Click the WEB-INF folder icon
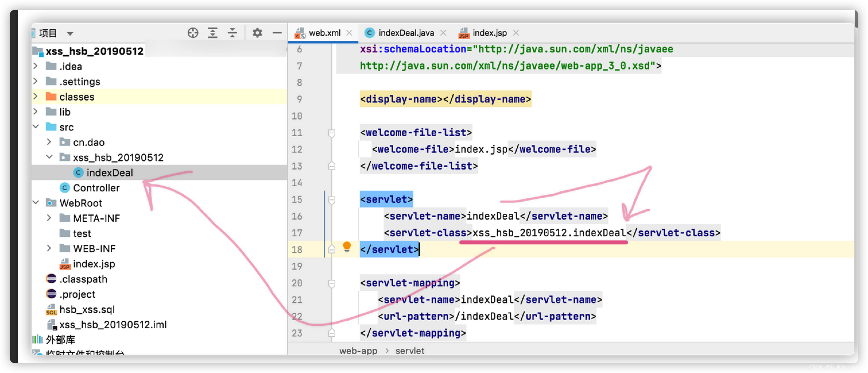The image size is (868, 373). coord(65,248)
